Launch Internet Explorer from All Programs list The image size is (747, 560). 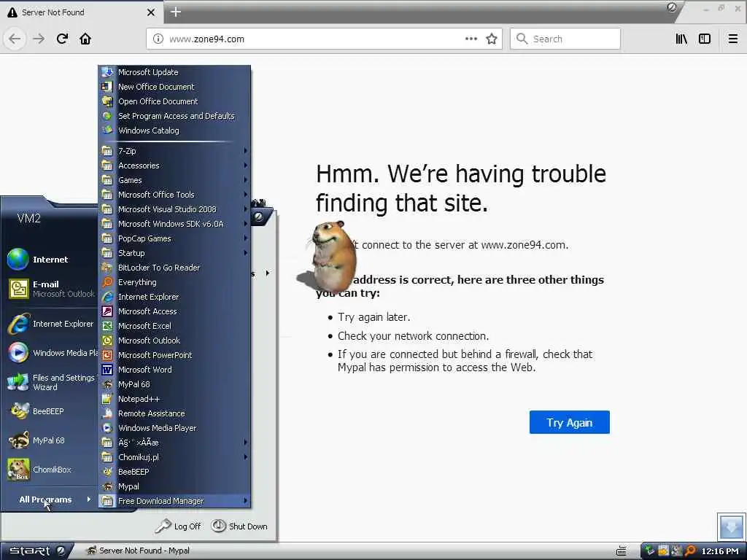(174, 297)
